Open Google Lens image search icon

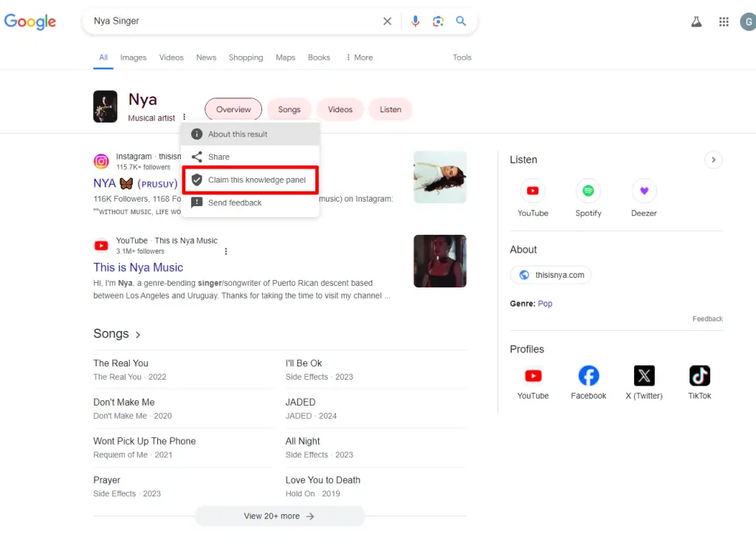pos(438,21)
